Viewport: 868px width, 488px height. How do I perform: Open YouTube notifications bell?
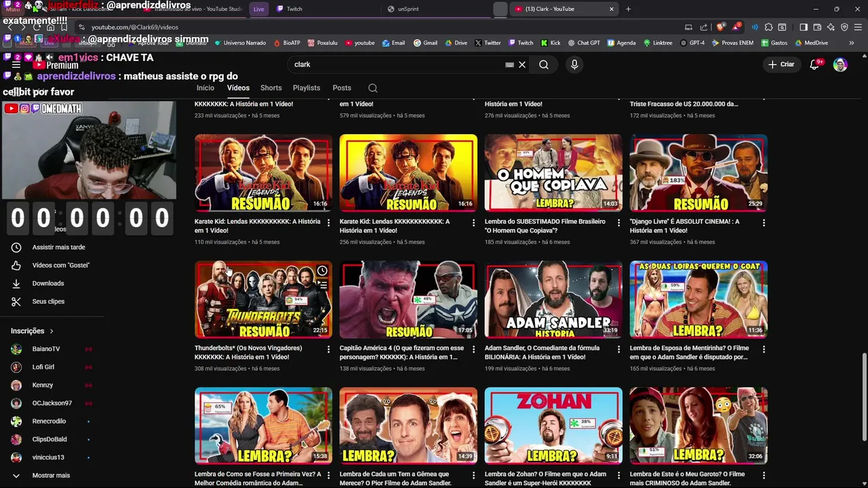(x=815, y=64)
